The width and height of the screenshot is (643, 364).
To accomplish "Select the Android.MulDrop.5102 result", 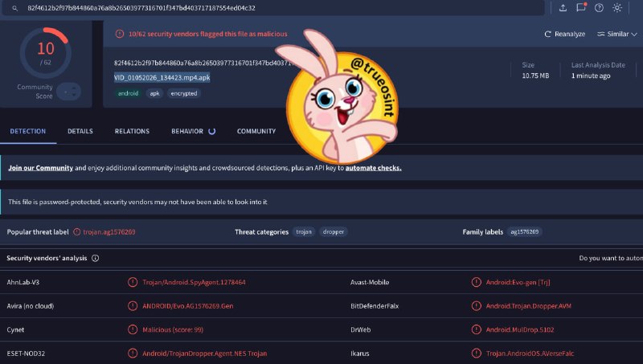I will coord(520,329).
